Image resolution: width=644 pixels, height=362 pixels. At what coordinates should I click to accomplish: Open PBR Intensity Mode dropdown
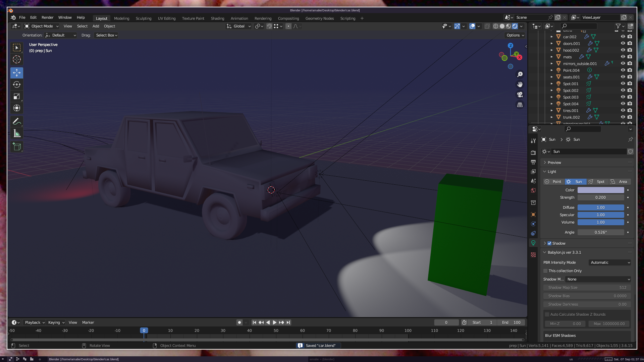[610, 262]
